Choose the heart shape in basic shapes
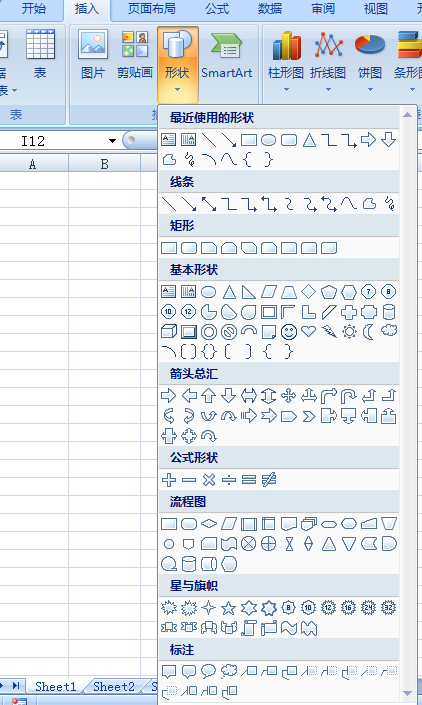The width and height of the screenshot is (422, 705). [x=308, y=332]
